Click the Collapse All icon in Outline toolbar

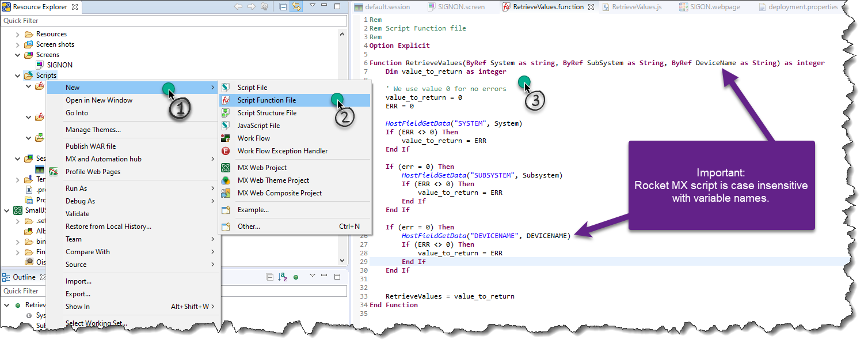coord(270,277)
